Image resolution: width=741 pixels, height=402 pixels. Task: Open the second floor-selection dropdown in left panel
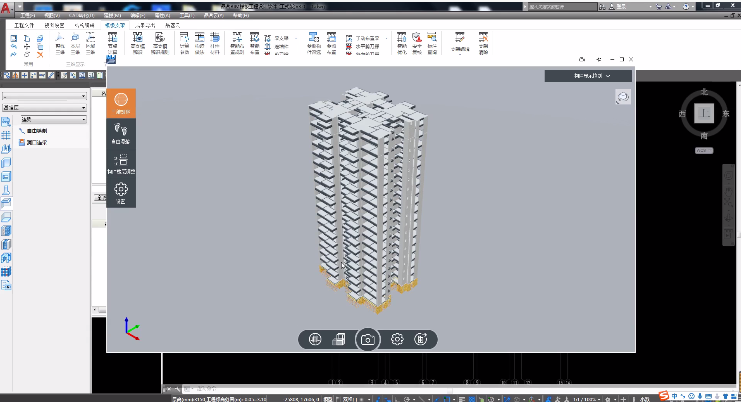[x=44, y=108]
